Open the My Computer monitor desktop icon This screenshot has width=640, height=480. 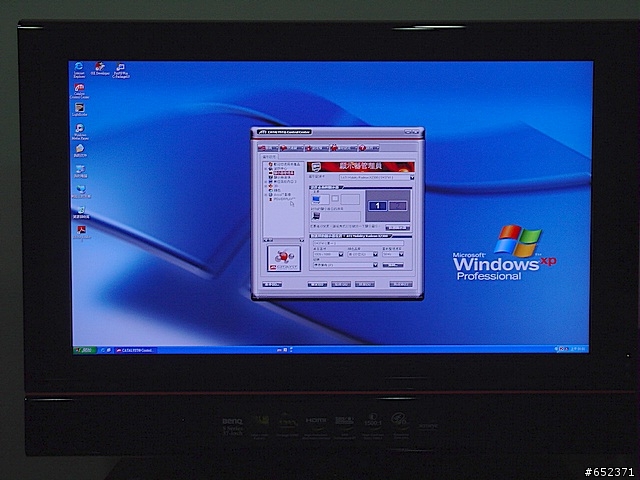coord(80,171)
